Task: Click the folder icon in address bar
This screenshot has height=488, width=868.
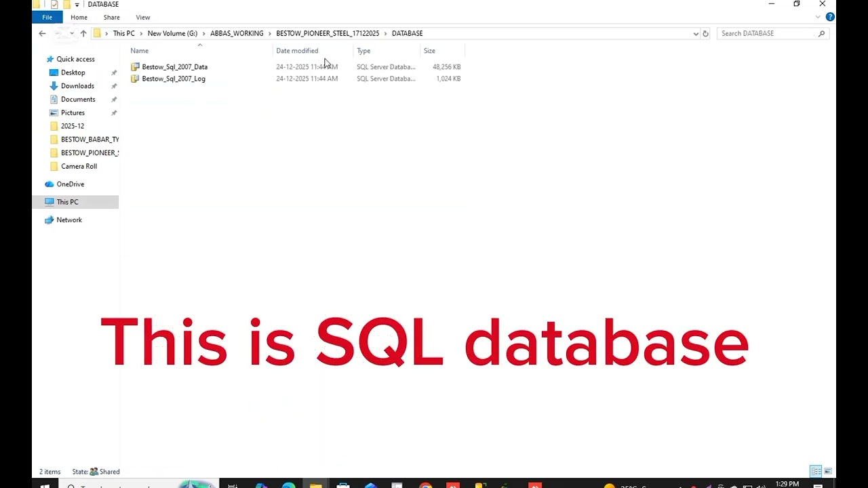Action: point(97,33)
